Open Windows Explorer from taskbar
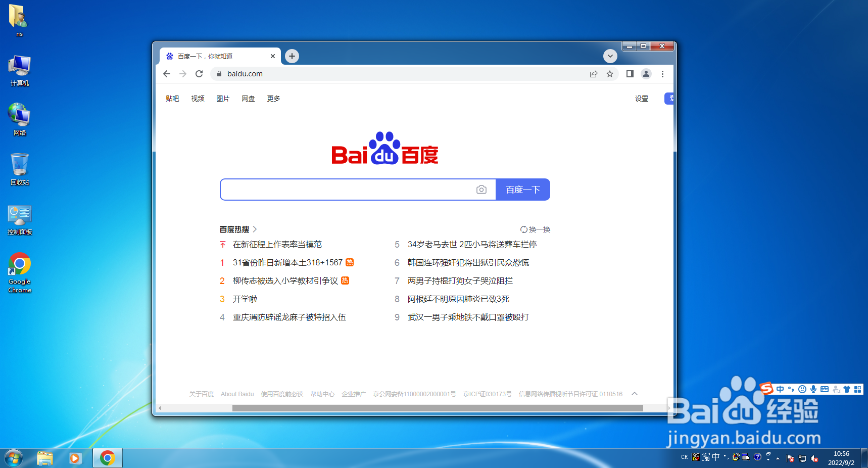This screenshot has width=868, height=468. pos(45,458)
